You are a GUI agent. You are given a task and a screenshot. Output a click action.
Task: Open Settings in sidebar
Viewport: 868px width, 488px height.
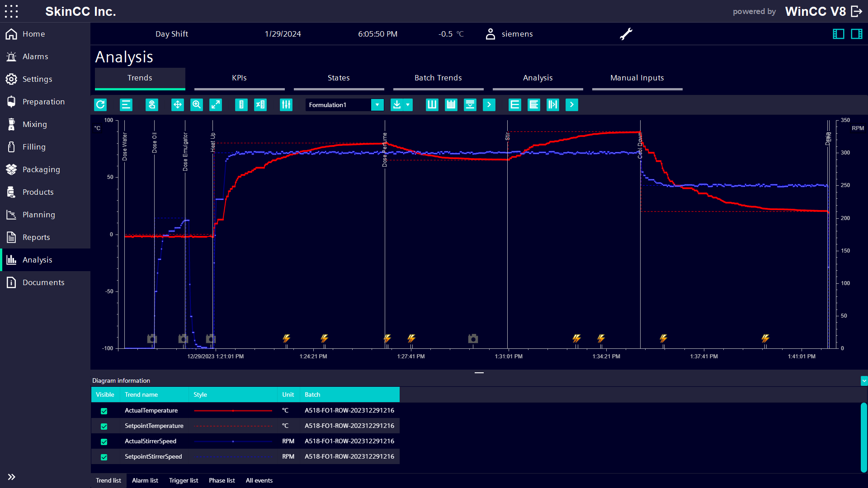[45, 79]
